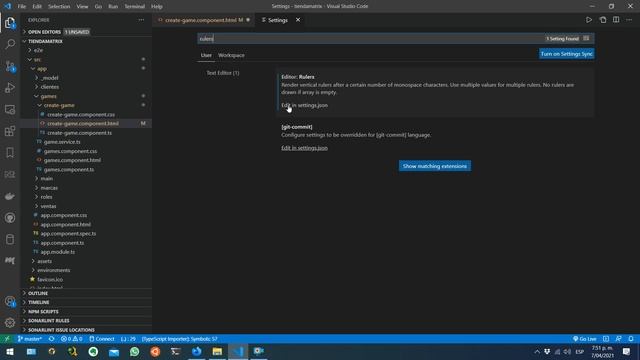Click Split Editor Right icon

(x=616, y=20)
